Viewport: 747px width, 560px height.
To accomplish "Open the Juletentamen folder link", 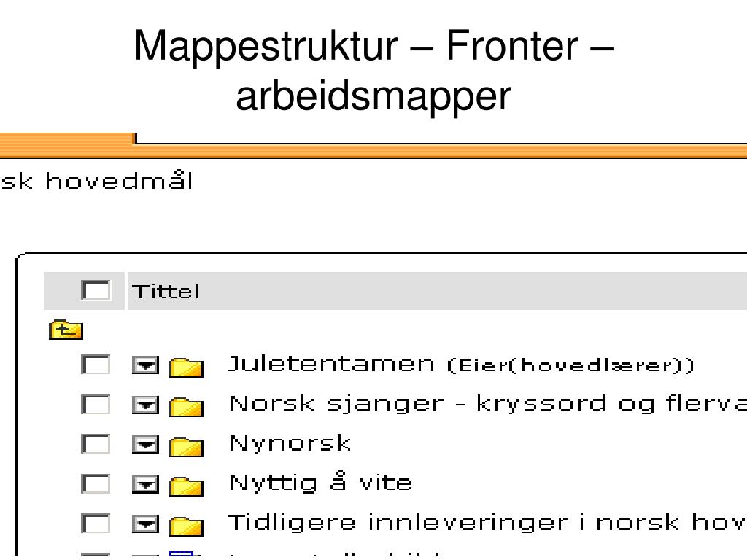I will tap(330, 365).
